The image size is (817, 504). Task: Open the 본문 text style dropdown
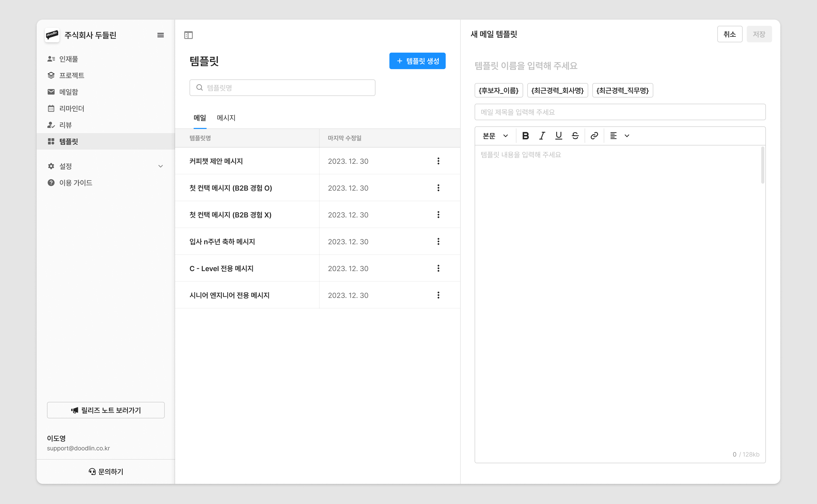click(x=496, y=136)
